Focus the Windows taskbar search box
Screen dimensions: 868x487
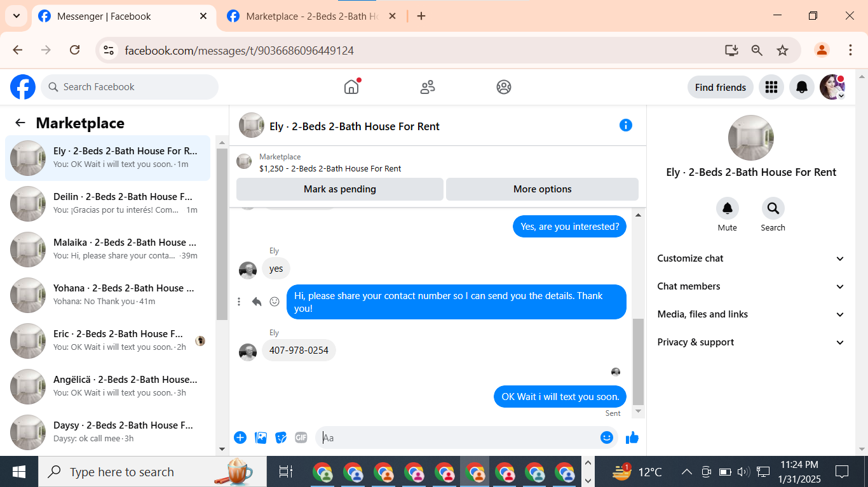click(153, 472)
